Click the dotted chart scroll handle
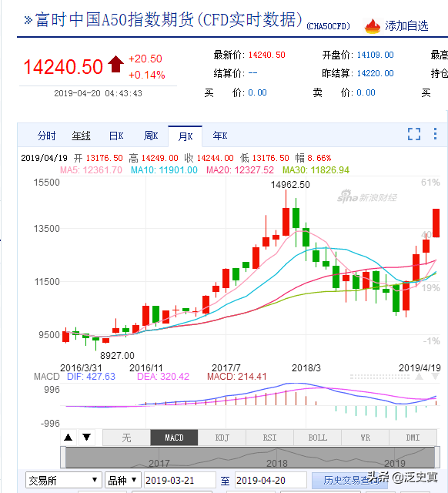Screen dimensions: 448x493 379,377
